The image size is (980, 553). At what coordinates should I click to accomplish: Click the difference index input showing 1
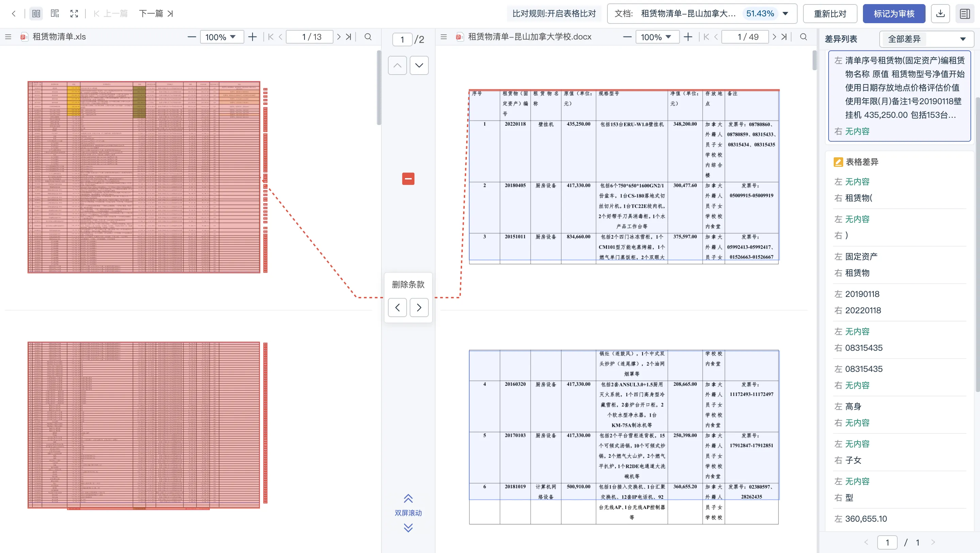tap(402, 39)
